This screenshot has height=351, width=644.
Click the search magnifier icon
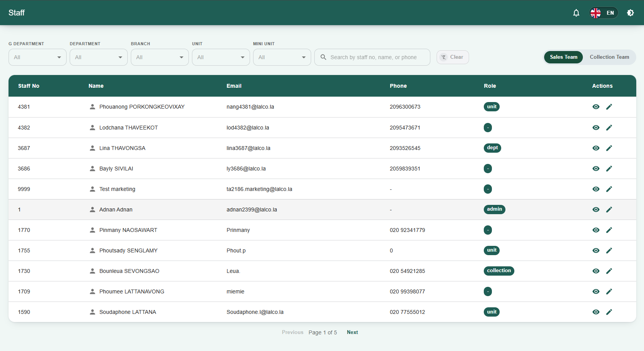point(324,57)
